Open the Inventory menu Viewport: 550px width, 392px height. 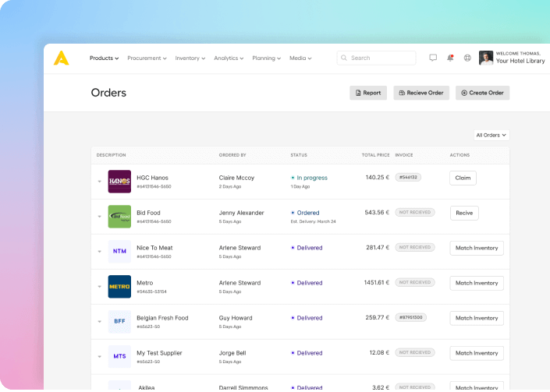[x=190, y=58]
